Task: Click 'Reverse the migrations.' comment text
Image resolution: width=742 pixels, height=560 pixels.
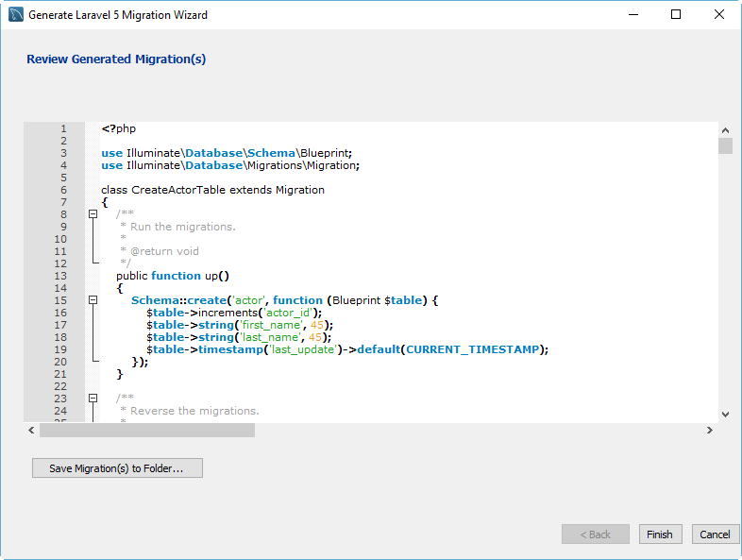Action: tap(194, 411)
